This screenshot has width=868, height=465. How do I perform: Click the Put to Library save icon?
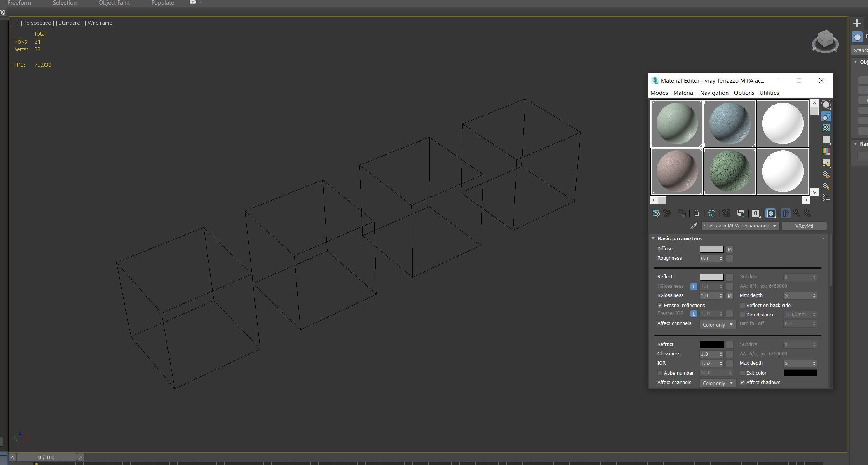(x=741, y=213)
